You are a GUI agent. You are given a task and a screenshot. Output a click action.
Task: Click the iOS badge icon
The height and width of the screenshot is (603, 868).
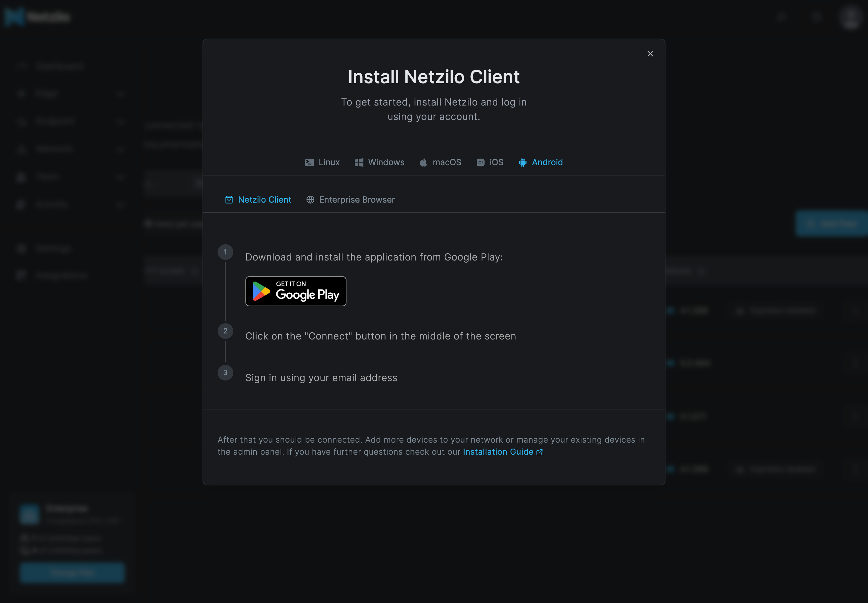point(480,163)
